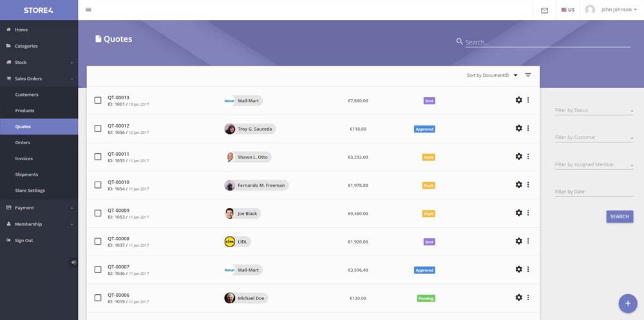Screen dimensions: 644x320
Task: Check the QT-00007 row checkbox
Action: 98,270
